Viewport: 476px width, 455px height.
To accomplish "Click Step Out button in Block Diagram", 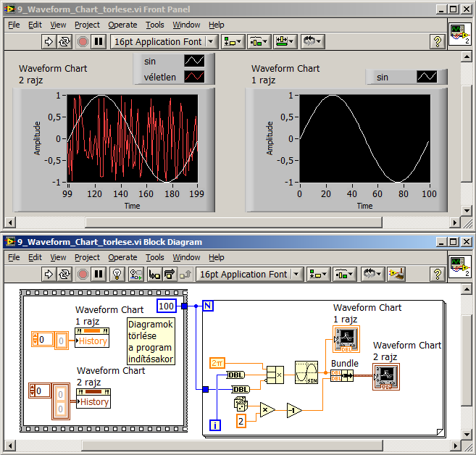I will coord(185,274).
